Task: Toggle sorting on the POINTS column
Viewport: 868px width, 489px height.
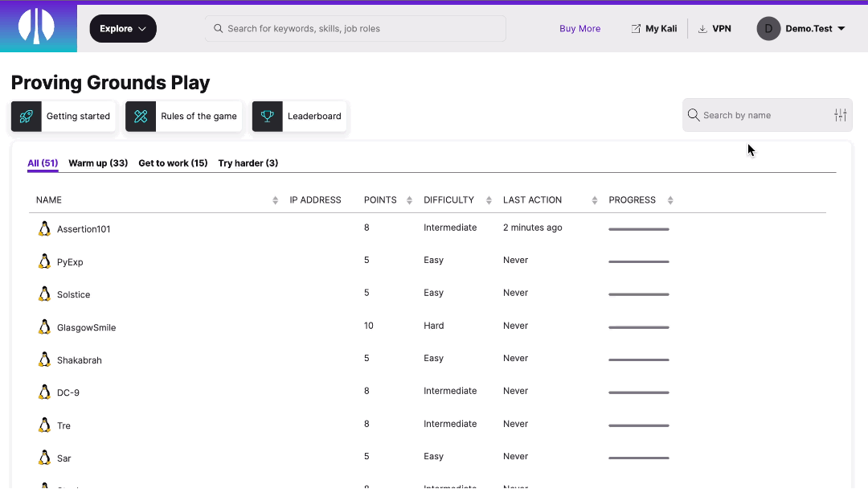Action: 407,199
